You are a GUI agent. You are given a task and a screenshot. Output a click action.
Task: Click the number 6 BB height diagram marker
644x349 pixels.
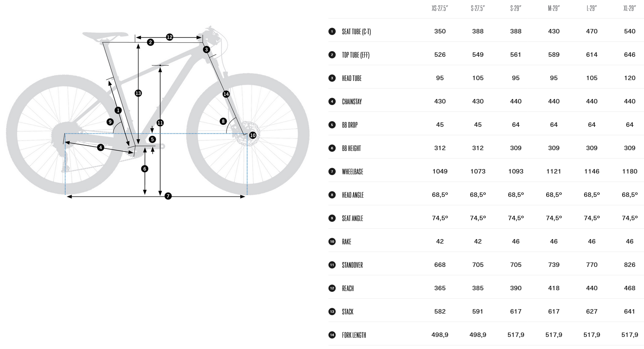[x=145, y=169]
